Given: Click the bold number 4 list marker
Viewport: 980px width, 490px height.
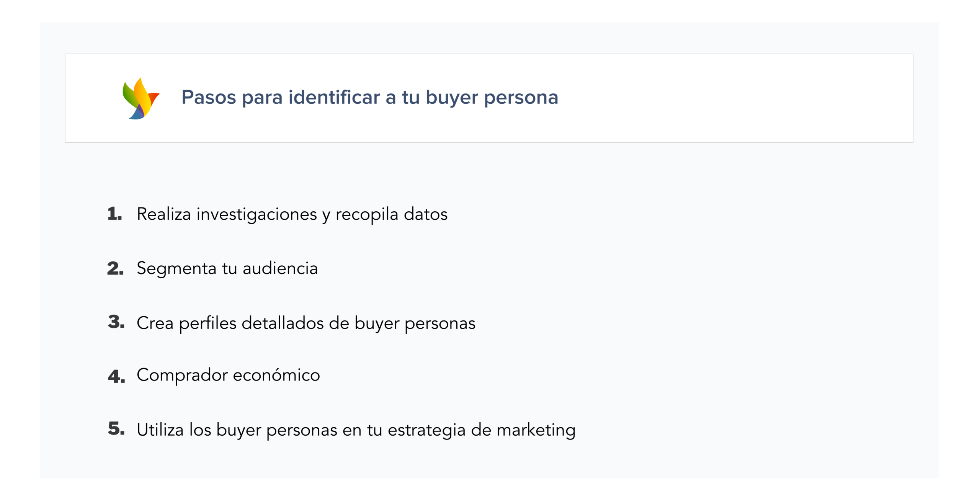Looking at the screenshot, I should (116, 376).
